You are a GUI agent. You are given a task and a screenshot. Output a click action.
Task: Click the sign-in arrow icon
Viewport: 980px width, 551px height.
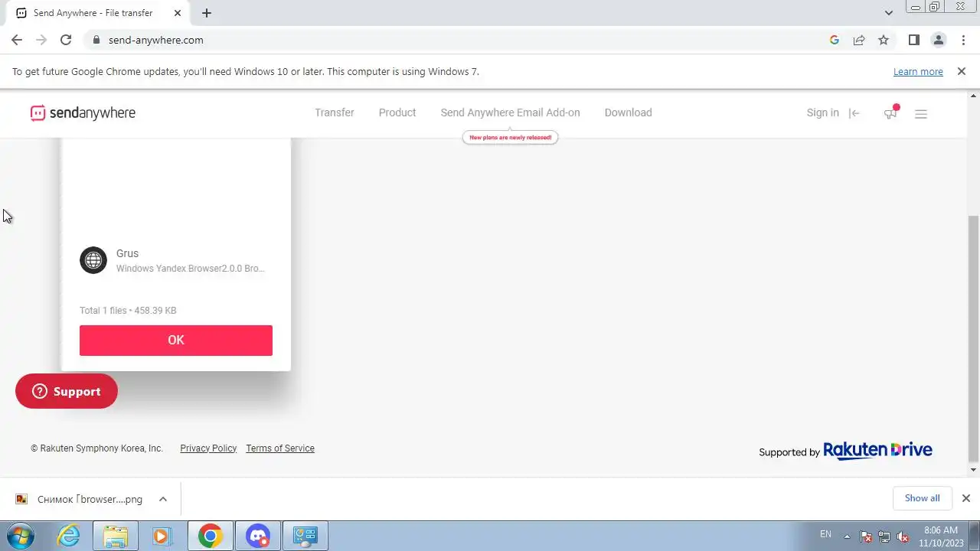(854, 113)
